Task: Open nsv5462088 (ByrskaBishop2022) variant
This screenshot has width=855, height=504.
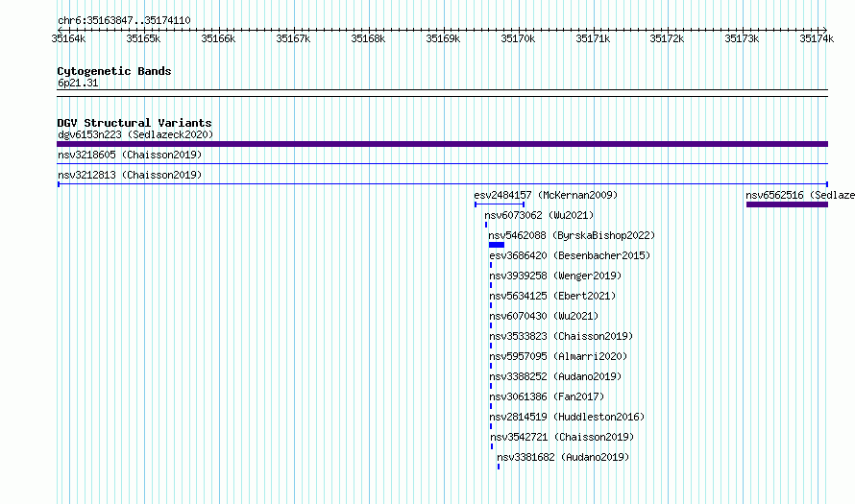Action: (572, 235)
